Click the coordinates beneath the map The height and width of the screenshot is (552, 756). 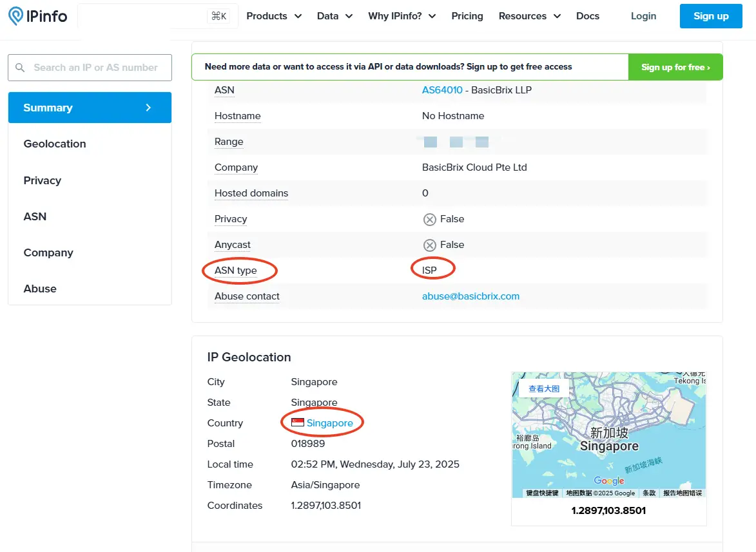click(608, 511)
